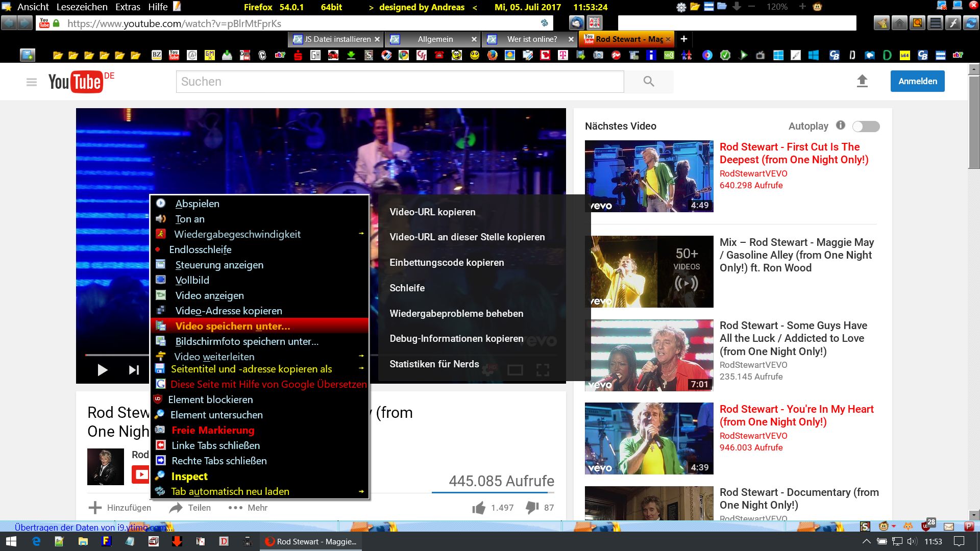
Task: Click the thumbs up like icon
Action: click(x=479, y=508)
